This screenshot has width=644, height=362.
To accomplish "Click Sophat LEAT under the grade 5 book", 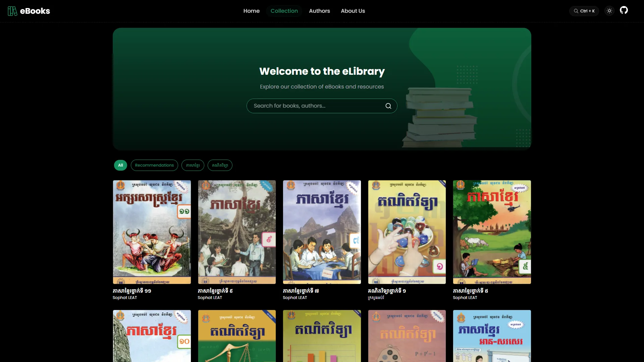I will [x=465, y=298].
